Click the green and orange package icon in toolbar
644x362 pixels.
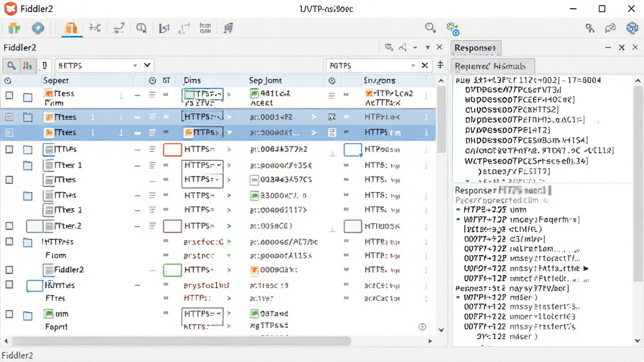[x=14, y=28]
